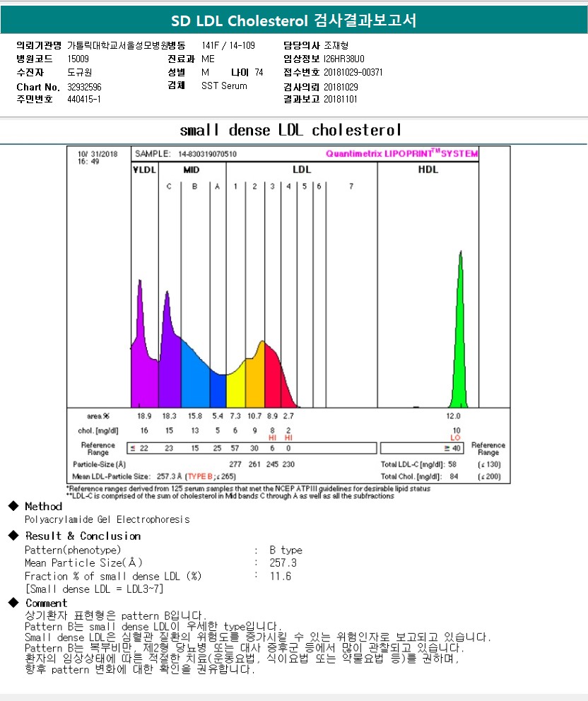Image resolution: width=588 pixels, height=701 pixels.
Task: Select the Total Chol. value 84
Action: (x=454, y=476)
